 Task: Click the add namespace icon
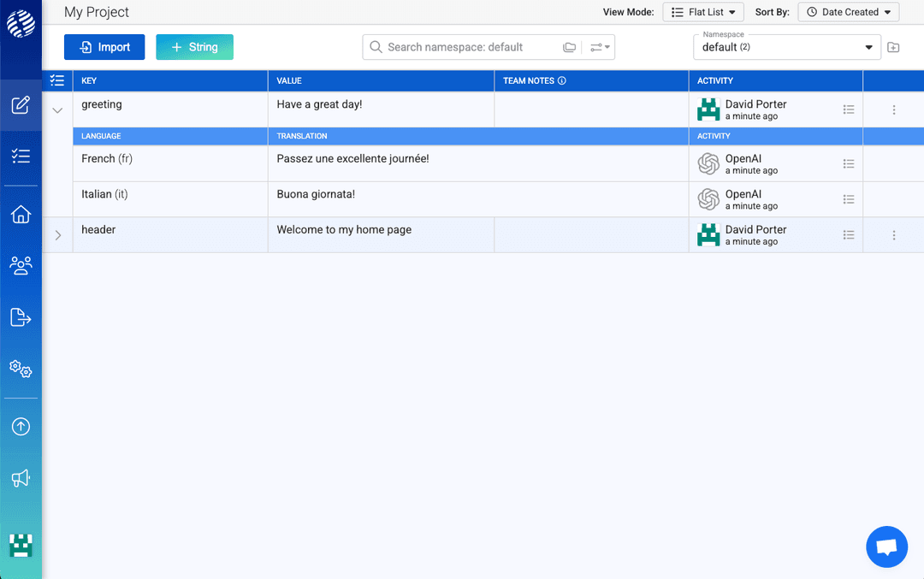[x=893, y=47]
